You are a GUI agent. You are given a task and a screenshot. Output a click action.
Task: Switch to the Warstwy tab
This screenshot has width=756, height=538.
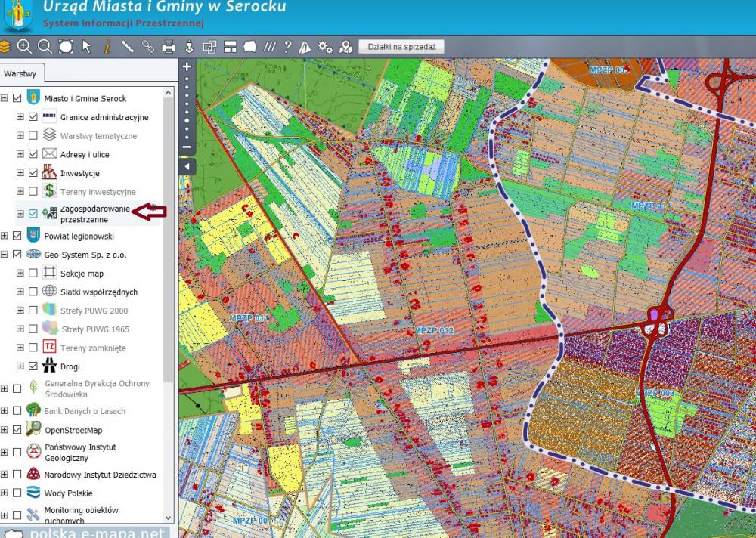(20, 73)
